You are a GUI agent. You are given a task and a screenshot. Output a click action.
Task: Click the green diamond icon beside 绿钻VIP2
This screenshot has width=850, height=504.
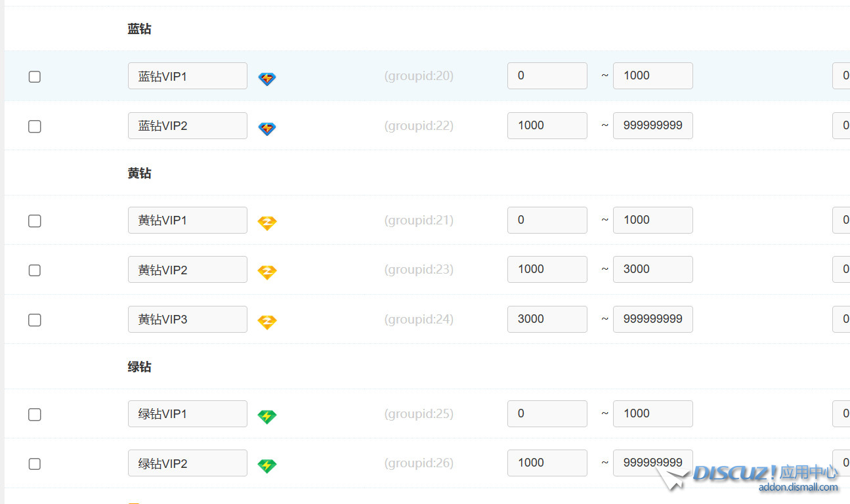pos(267,466)
